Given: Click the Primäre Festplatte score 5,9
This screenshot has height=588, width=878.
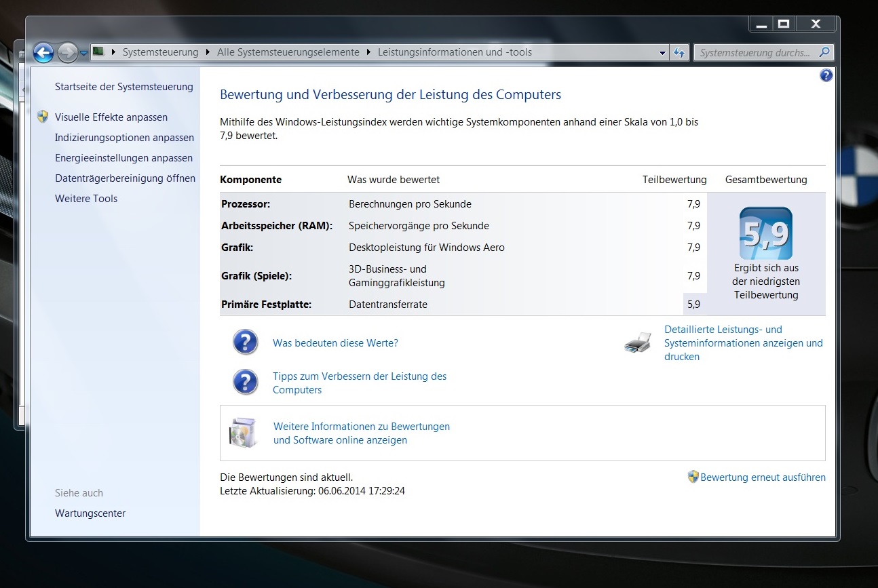Looking at the screenshot, I should click(693, 305).
